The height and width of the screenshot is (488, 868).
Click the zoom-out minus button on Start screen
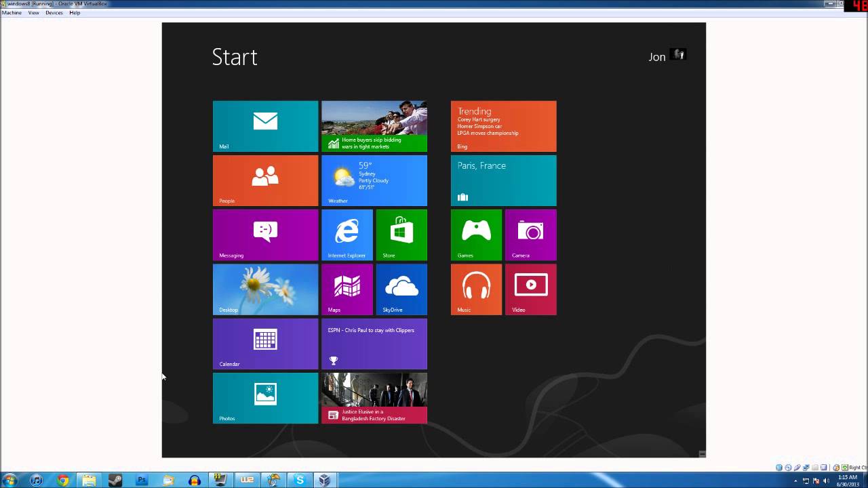[x=703, y=454]
